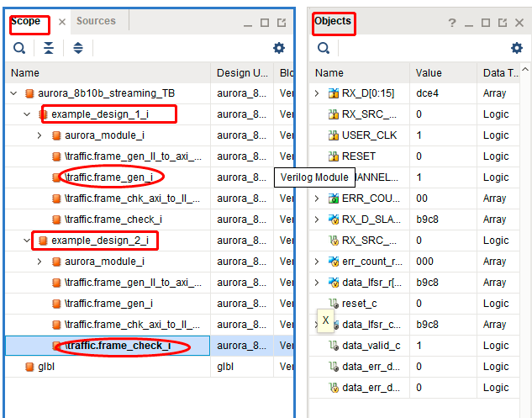Select \traffic.frame_gen_ll_to_axi under example_design_2_i
Screen dimensions: 532x418
133,283
